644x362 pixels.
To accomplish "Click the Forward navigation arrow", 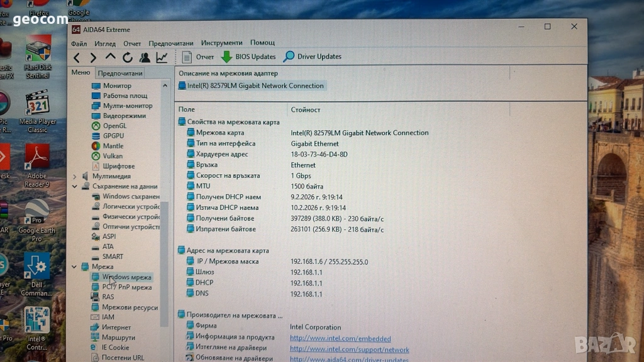I will (x=93, y=57).
